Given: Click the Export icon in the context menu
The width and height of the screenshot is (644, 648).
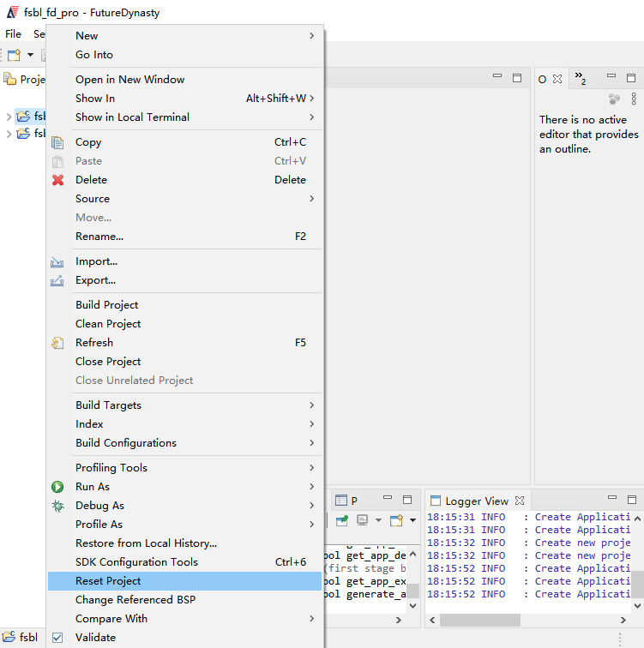Looking at the screenshot, I should click(x=57, y=280).
